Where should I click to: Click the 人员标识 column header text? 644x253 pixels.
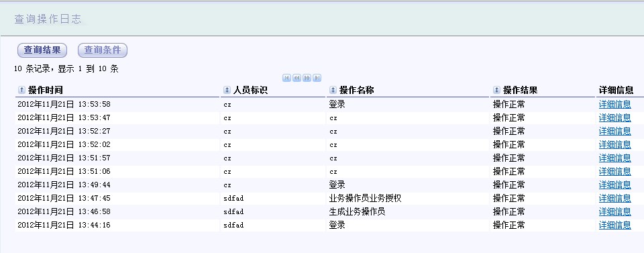(x=250, y=91)
